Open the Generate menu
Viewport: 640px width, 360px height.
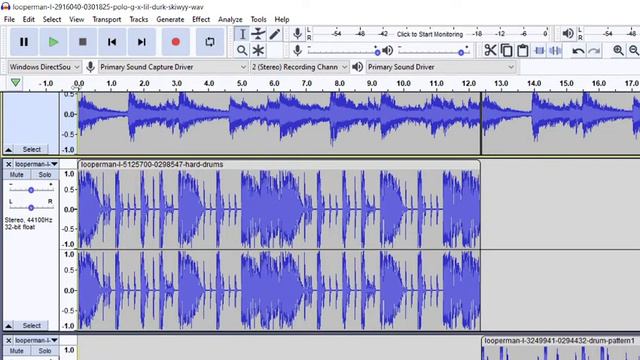point(170,19)
